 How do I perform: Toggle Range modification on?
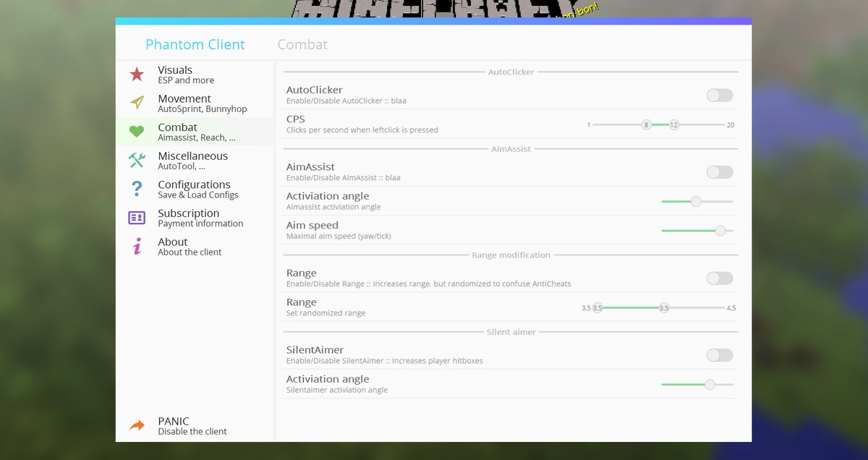click(x=720, y=278)
